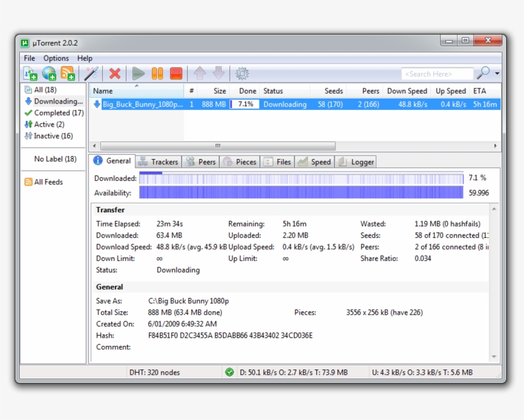Start the selected torrent
Image resolution: width=524 pixels, height=420 pixels.
(x=138, y=73)
